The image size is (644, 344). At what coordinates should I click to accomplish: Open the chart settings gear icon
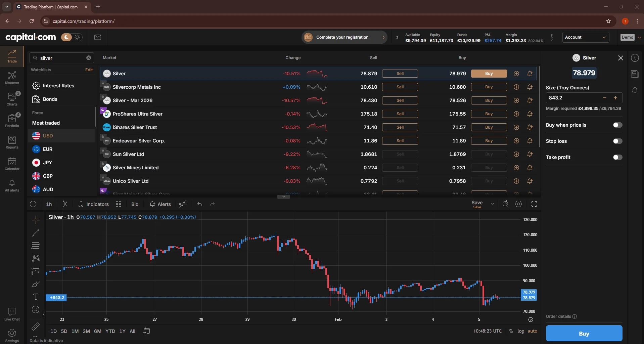[x=518, y=204]
